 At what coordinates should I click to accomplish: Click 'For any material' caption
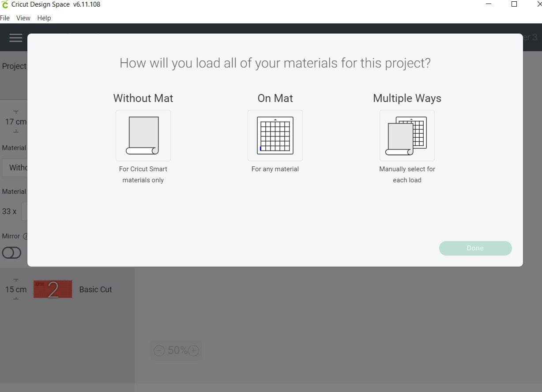click(x=275, y=169)
